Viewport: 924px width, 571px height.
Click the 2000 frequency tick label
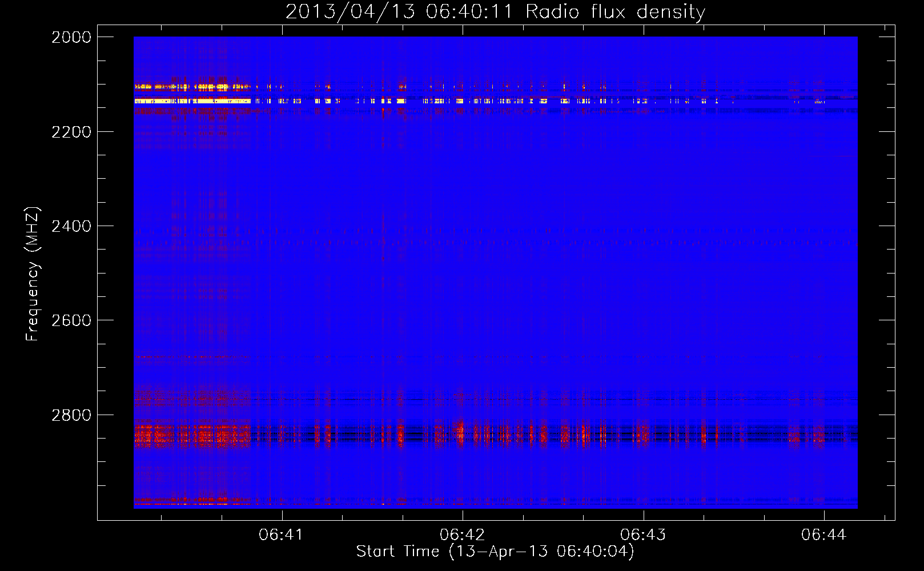tap(71, 37)
